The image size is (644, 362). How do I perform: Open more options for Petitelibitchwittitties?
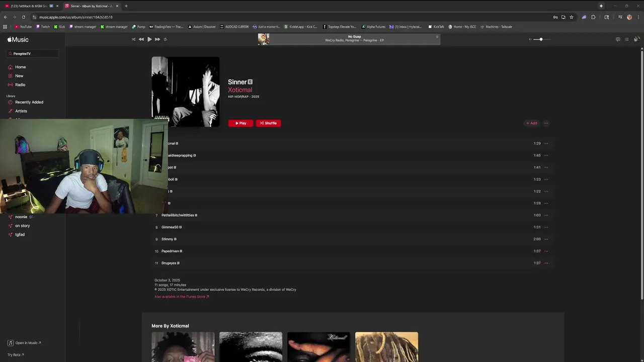pyautogui.click(x=546, y=215)
